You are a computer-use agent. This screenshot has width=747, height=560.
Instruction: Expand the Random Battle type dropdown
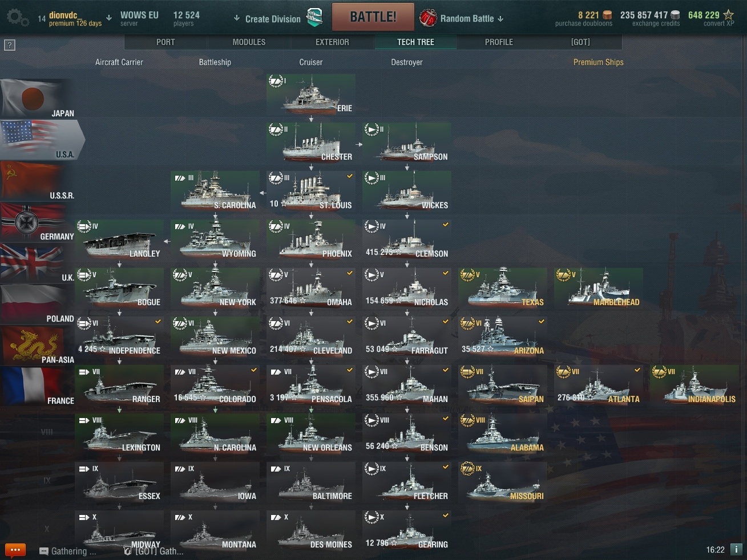[500, 19]
